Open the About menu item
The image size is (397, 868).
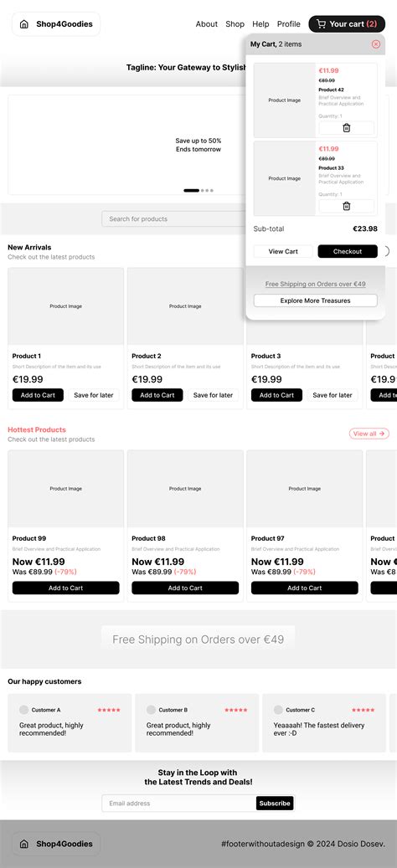207,24
